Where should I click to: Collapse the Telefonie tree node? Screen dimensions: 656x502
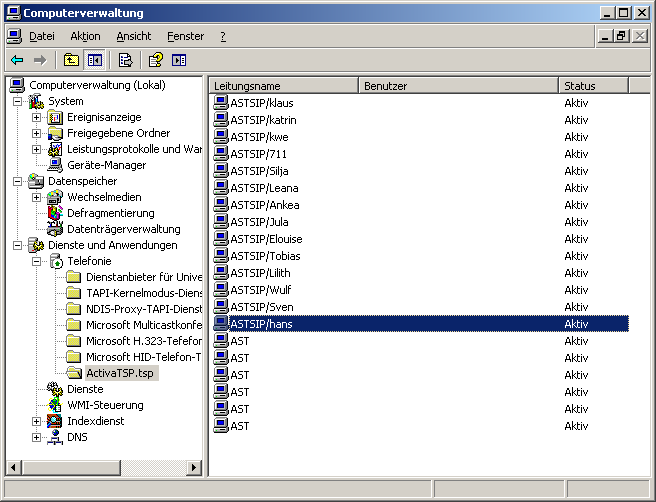[x=37, y=261]
